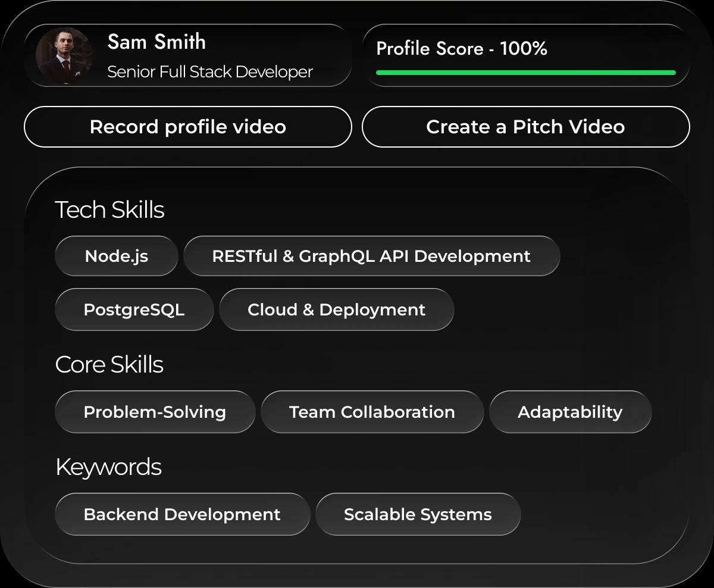
Task: Select the Backend Development keyword
Action: 182,515
